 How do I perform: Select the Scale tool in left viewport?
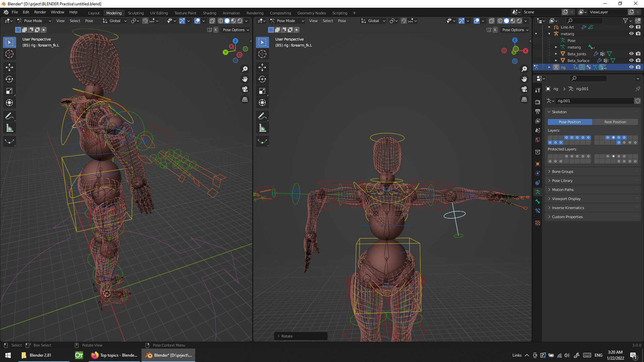(x=9, y=91)
